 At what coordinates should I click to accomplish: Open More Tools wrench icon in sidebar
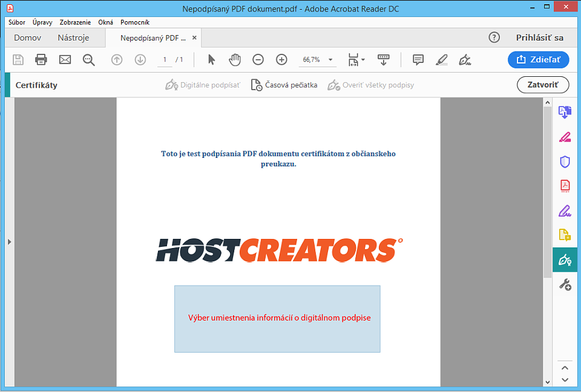[x=565, y=284]
